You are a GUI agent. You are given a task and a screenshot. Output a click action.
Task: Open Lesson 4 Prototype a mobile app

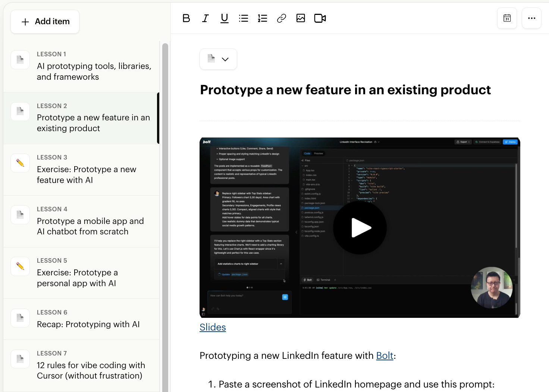81,221
